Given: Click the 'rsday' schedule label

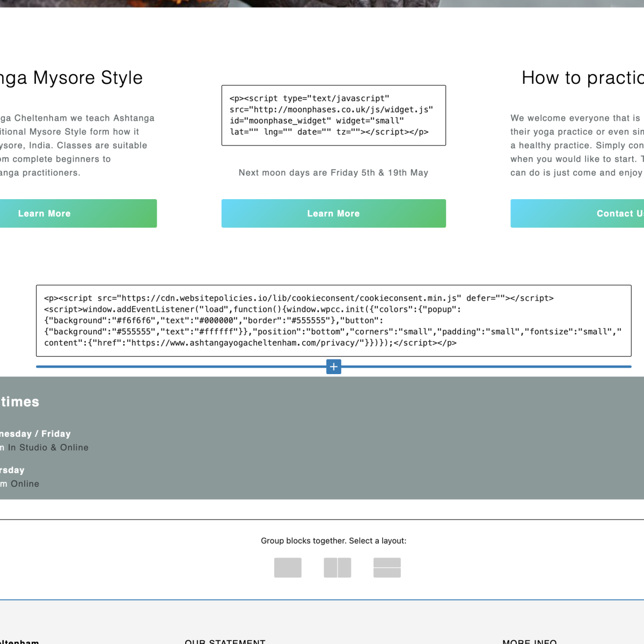Looking at the screenshot, I should click(12, 470).
